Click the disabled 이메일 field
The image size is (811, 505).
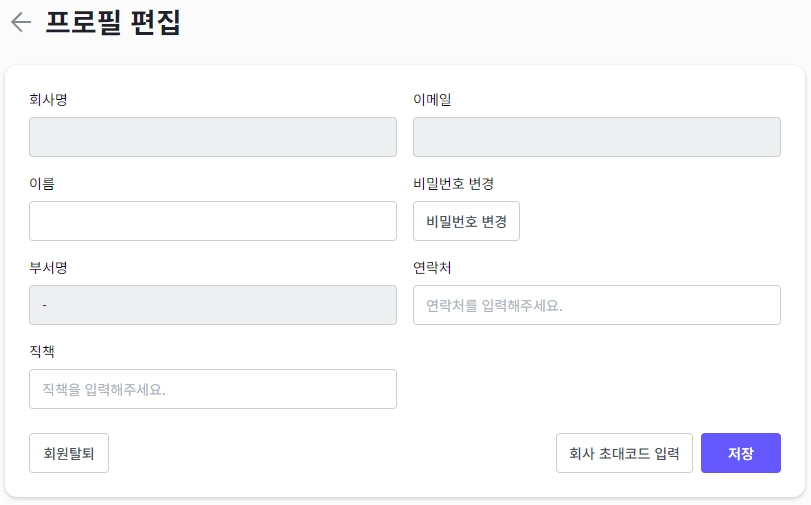[596, 137]
